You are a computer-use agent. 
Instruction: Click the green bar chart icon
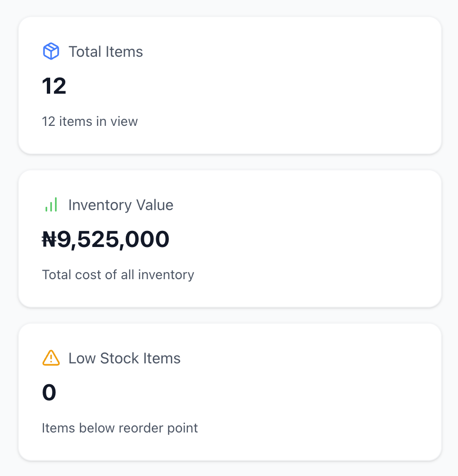click(51, 204)
